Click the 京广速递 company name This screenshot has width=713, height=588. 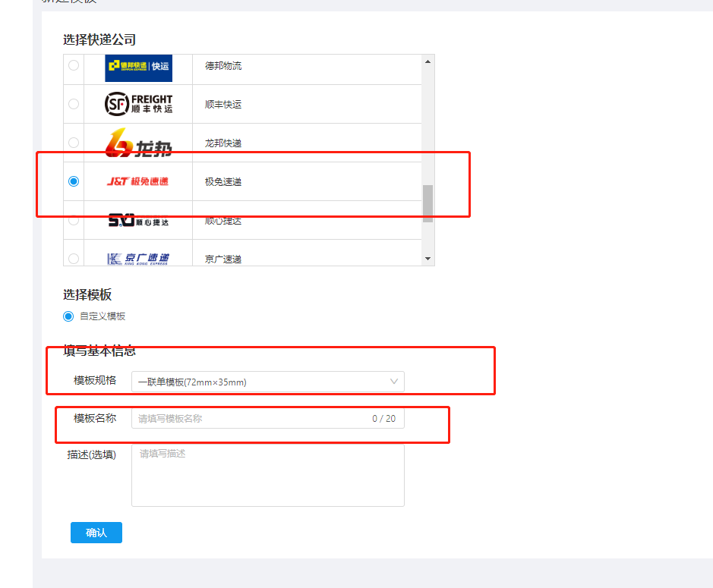click(223, 259)
